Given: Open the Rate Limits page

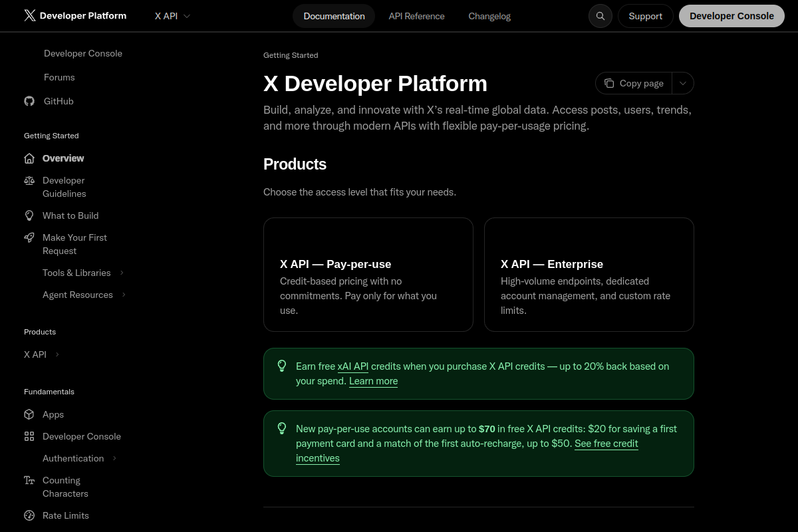Looking at the screenshot, I should pos(66,515).
